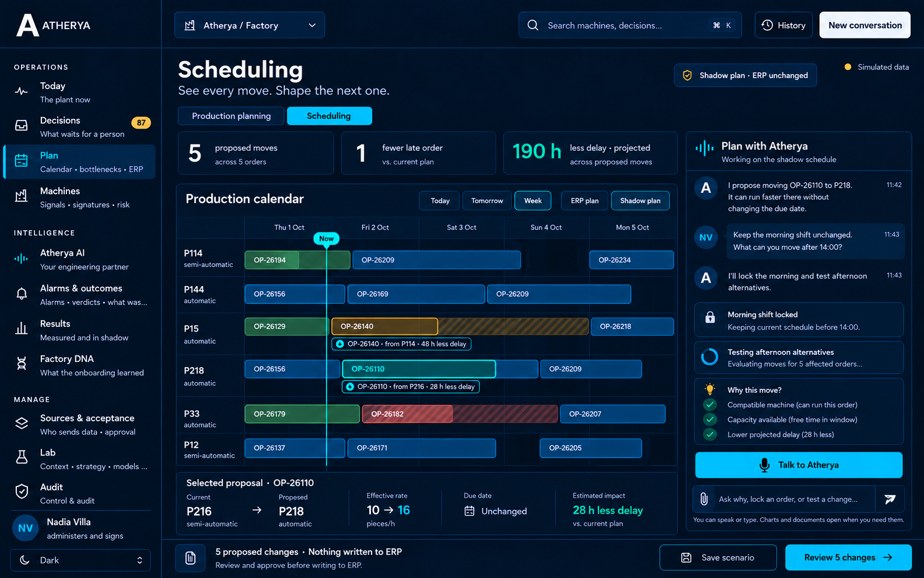The image size is (924, 578).
Task: Toggle Compatible machine check mark
Action: (710, 405)
